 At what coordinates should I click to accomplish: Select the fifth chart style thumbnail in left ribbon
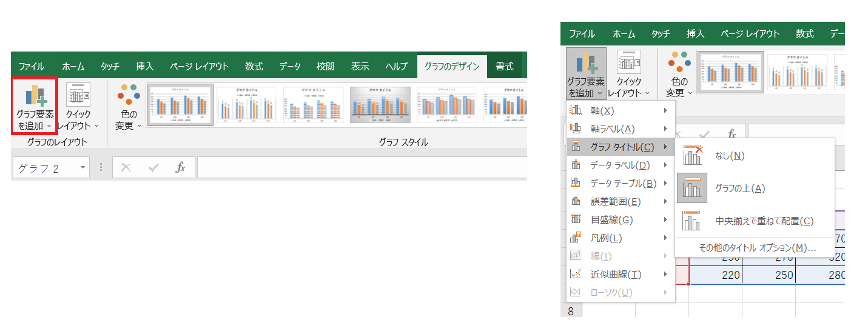pos(447,105)
